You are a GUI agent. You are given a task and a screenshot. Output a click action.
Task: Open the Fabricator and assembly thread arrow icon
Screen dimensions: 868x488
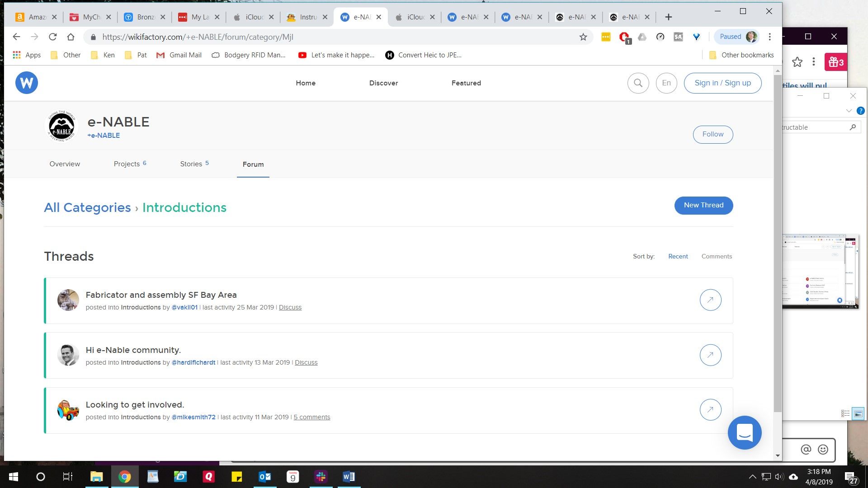click(710, 300)
